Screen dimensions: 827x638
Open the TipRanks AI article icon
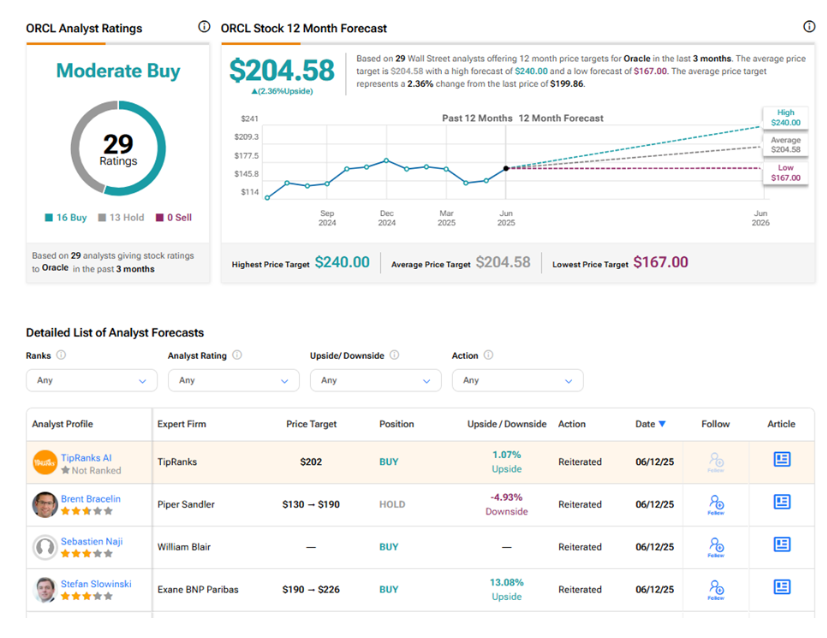tap(782, 459)
